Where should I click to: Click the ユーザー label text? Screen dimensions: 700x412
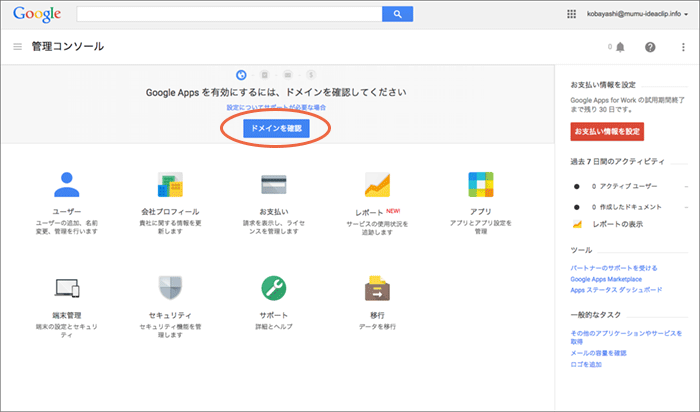click(67, 212)
